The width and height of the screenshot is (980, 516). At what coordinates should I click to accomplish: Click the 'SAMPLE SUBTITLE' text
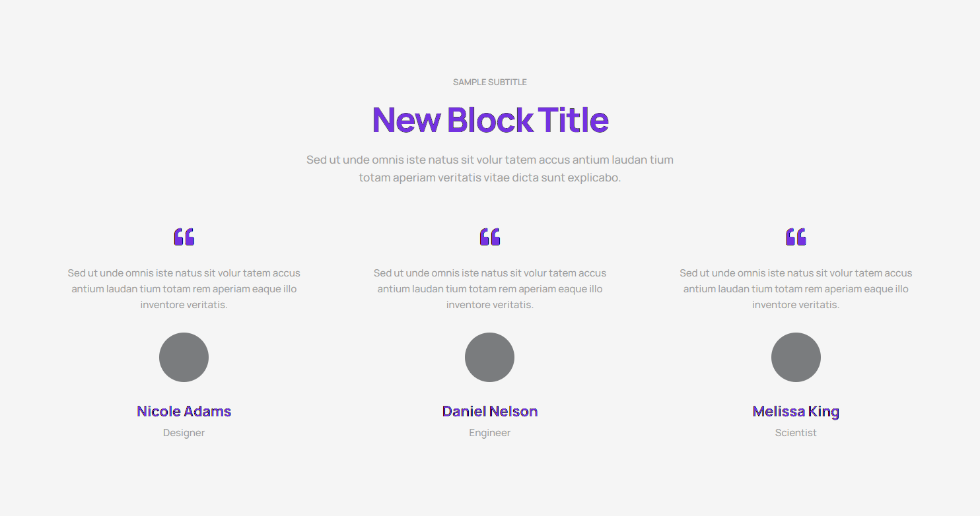click(490, 82)
